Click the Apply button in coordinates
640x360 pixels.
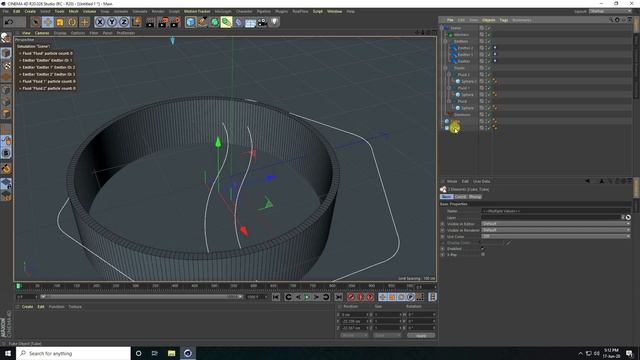pyautogui.click(x=421, y=336)
